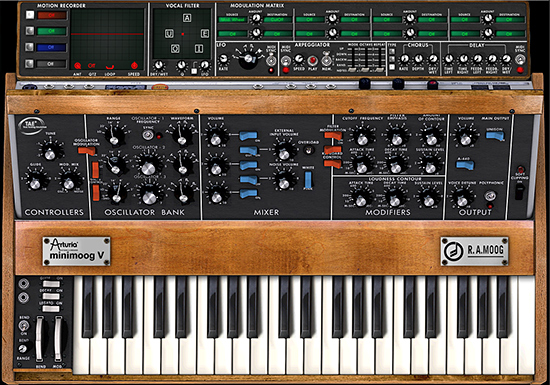Viewport: 550px width, 385px height.
Task: Click the R.A.Moog logo plate
Action: point(475,251)
